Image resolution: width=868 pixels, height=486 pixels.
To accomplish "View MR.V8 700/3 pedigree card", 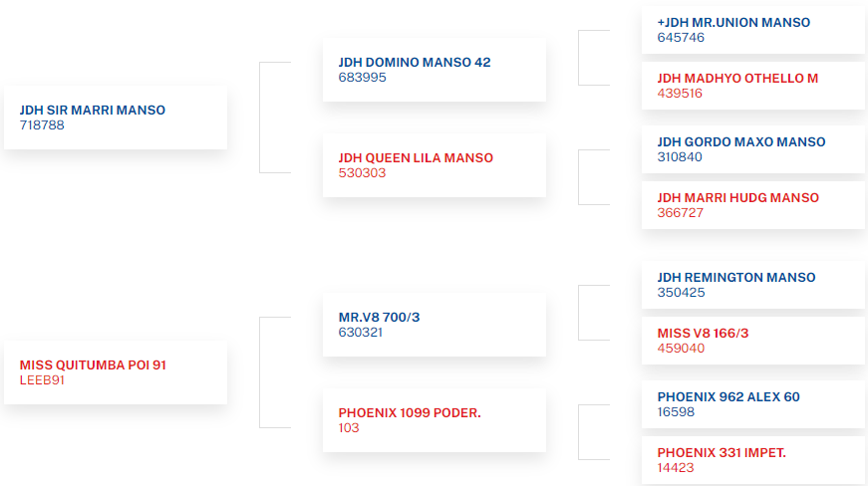I will click(434, 325).
